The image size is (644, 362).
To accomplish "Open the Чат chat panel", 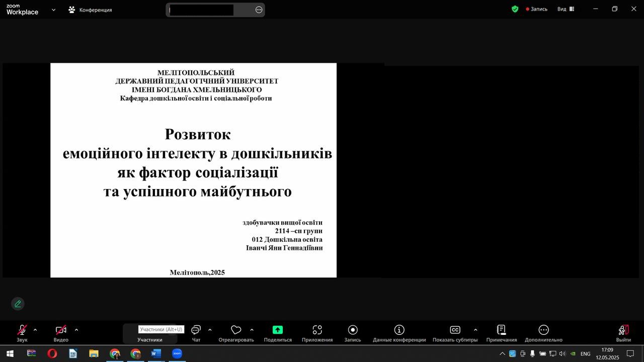I will (x=196, y=333).
